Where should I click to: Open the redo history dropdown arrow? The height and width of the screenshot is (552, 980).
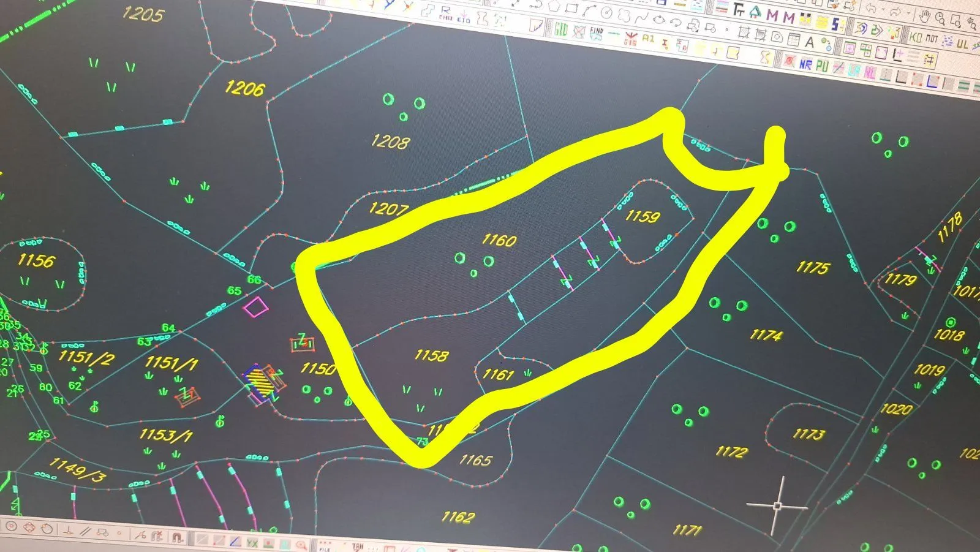908,13
